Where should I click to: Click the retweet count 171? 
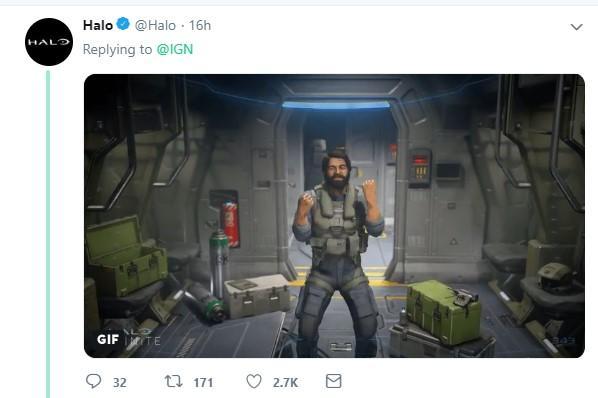pos(203,382)
